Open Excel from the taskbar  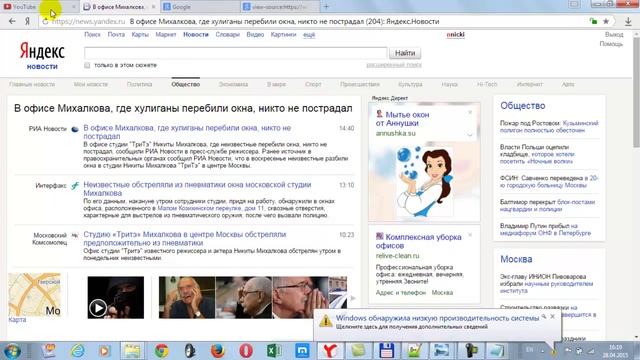274,351
